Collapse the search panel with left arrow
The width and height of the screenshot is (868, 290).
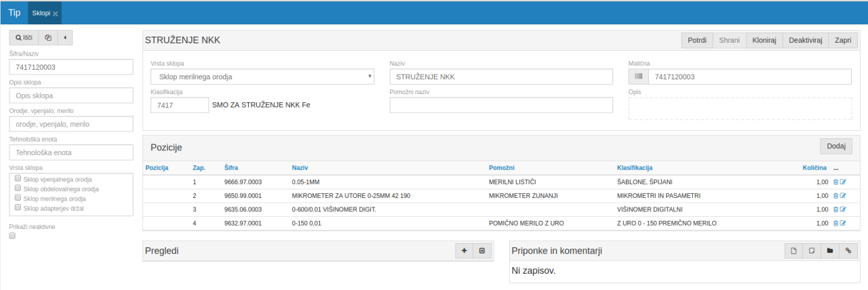66,38
